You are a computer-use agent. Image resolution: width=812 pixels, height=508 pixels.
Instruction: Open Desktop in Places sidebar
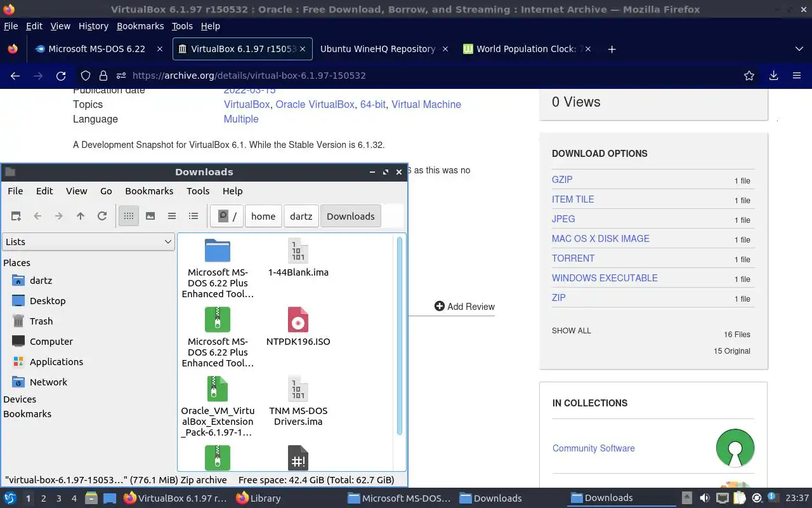coord(48,300)
